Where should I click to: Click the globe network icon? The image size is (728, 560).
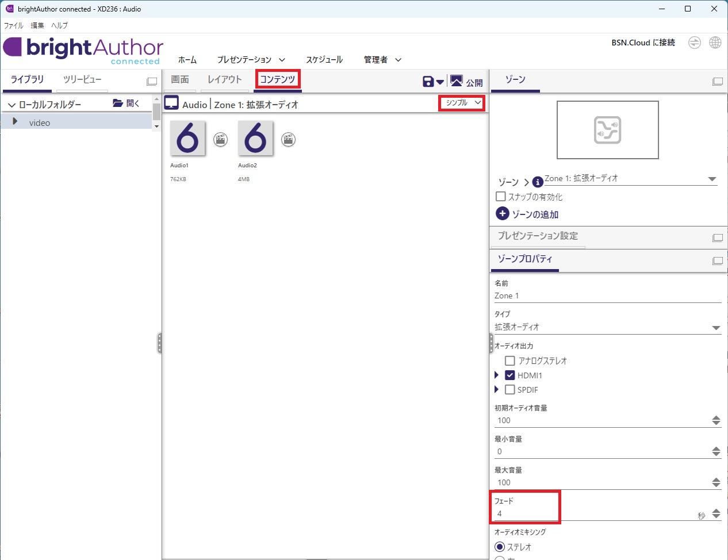tap(715, 43)
